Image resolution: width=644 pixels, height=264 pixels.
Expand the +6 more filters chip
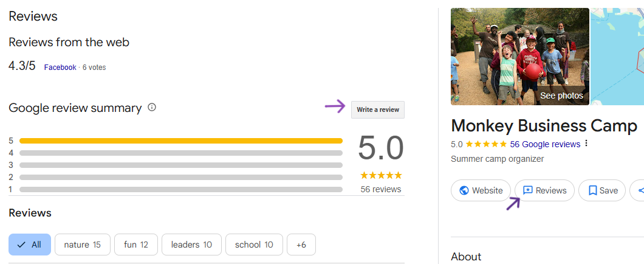tap(301, 245)
